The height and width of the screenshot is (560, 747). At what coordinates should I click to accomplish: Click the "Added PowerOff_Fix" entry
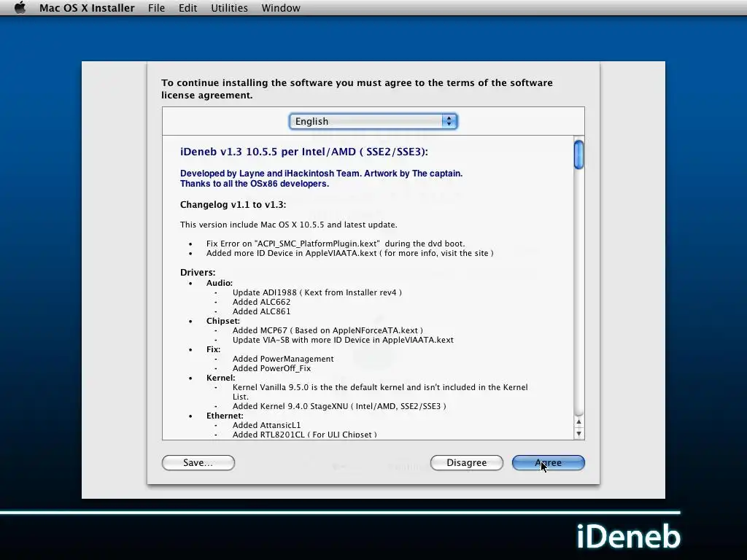271,368
